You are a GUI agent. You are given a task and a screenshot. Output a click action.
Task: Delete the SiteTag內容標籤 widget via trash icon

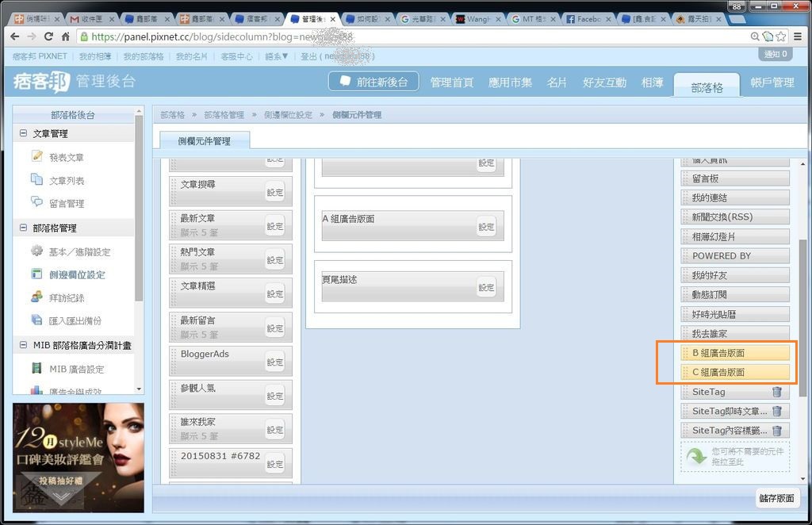coord(777,431)
